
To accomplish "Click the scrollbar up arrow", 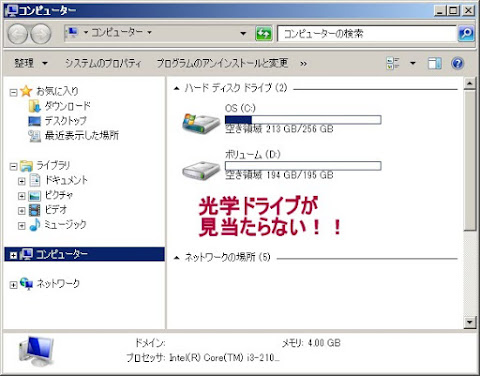I will pos(470,82).
